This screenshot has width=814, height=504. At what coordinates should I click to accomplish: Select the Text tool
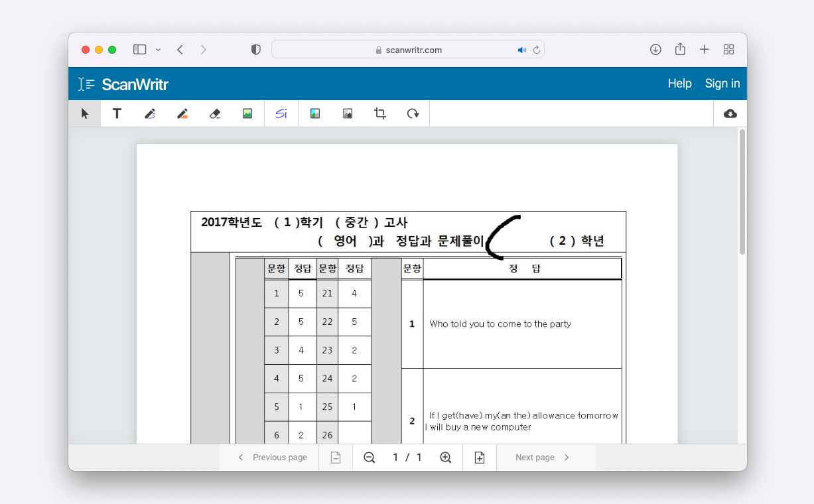tap(117, 113)
